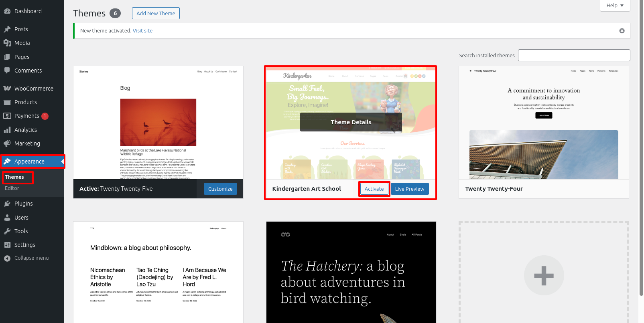Open Live Preview for Kindergarten theme
The image size is (644, 323).
410,189
